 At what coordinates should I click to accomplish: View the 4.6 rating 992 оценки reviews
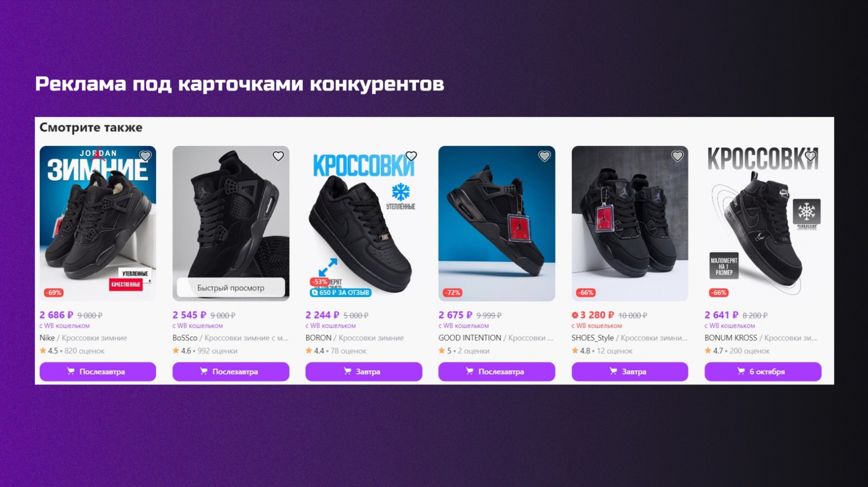tap(205, 351)
